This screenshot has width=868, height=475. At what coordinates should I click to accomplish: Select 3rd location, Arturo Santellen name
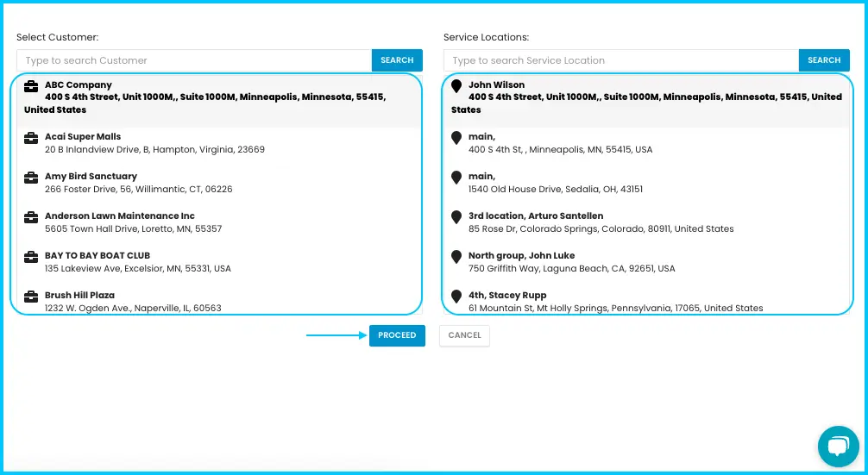pos(536,216)
